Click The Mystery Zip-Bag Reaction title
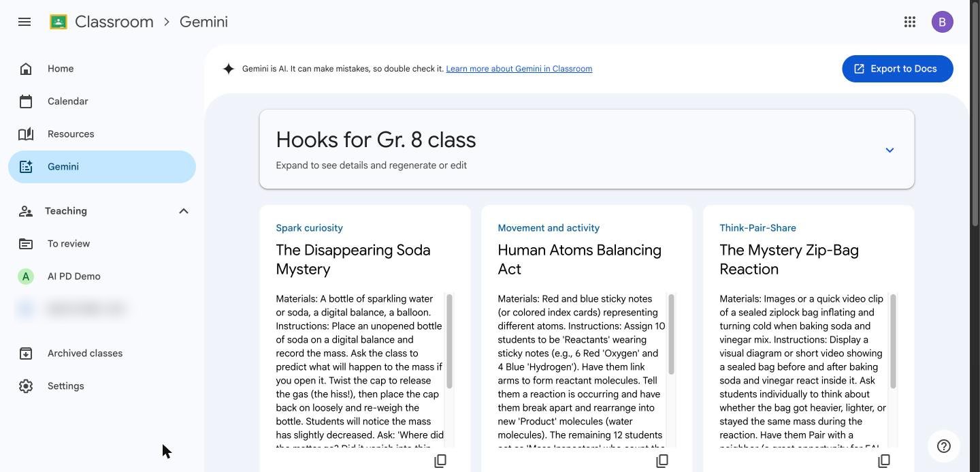980x472 pixels. point(789,259)
